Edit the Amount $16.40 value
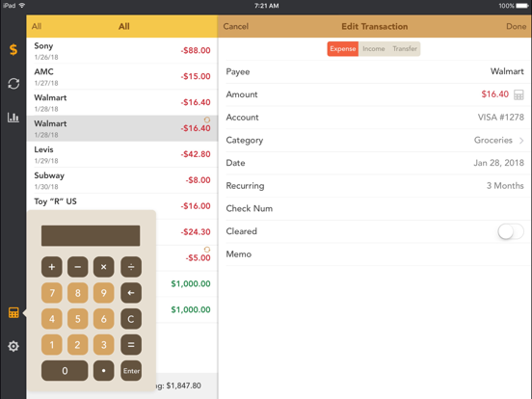Viewport: 532px width, 399px height. point(495,94)
